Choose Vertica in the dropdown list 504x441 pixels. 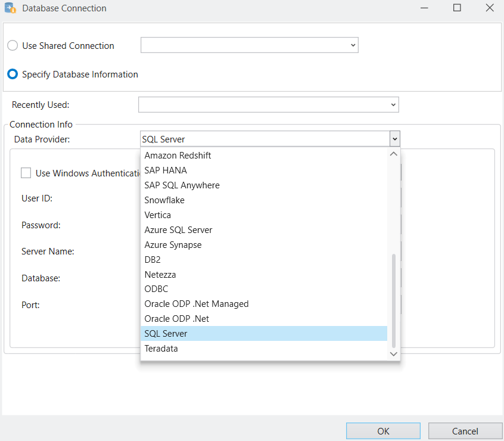(x=158, y=215)
